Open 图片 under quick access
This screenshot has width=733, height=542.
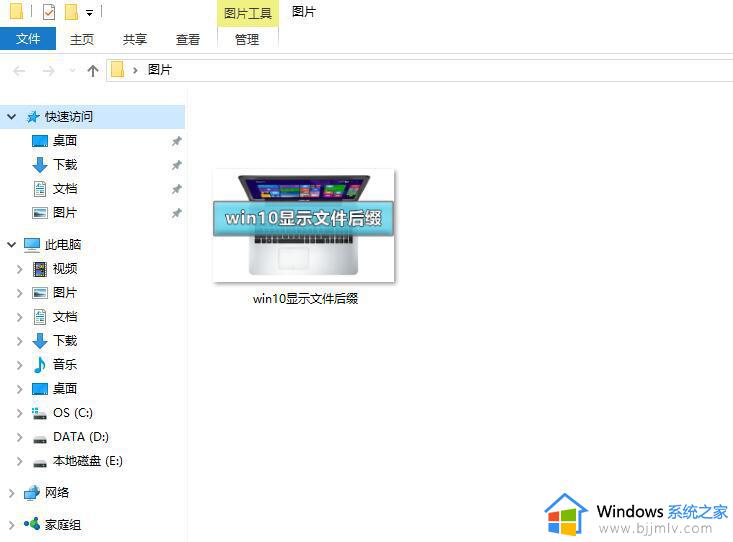[x=65, y=212]
